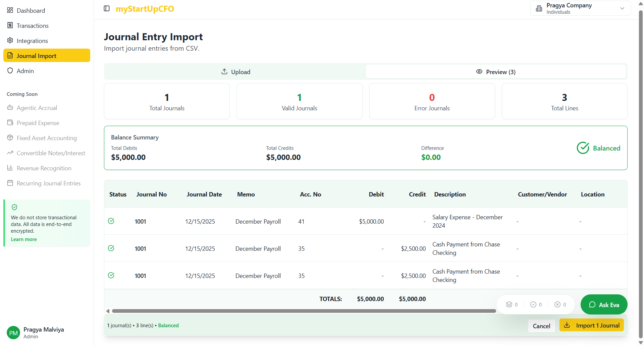Select the Admin shield icon

pos(10,71)
